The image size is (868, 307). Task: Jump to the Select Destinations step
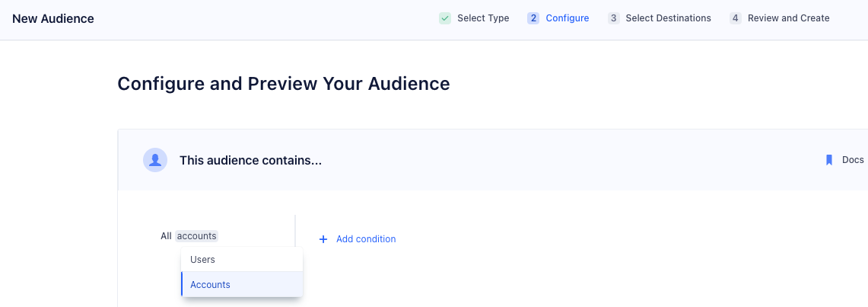(668, 18)
